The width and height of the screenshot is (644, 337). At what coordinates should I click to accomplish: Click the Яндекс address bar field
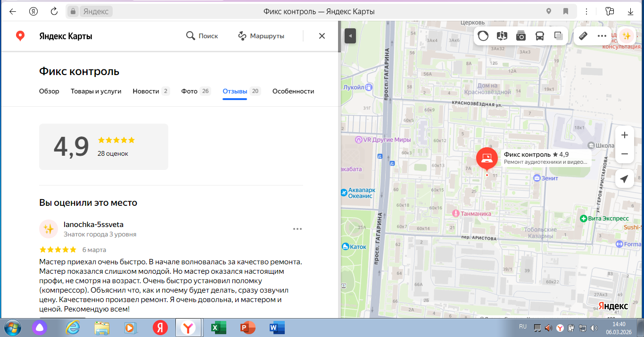point(322,11)
